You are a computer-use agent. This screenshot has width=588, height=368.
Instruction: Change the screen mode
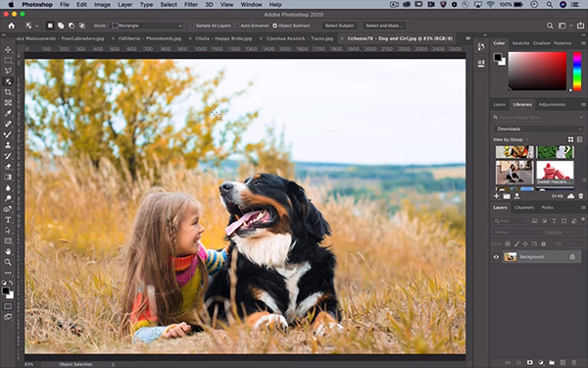pos(8,317)
